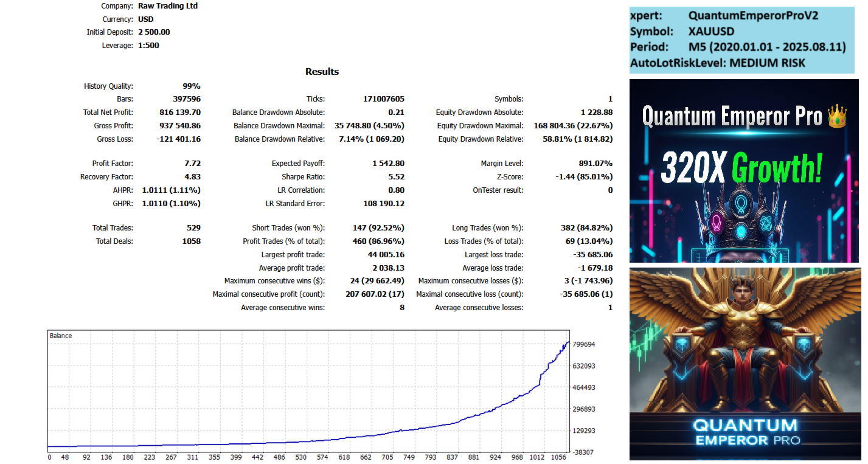Click the Company name Raw Trading Ltd
The height and width of the screenshot is (464, 868).
(x=168, y=6)
